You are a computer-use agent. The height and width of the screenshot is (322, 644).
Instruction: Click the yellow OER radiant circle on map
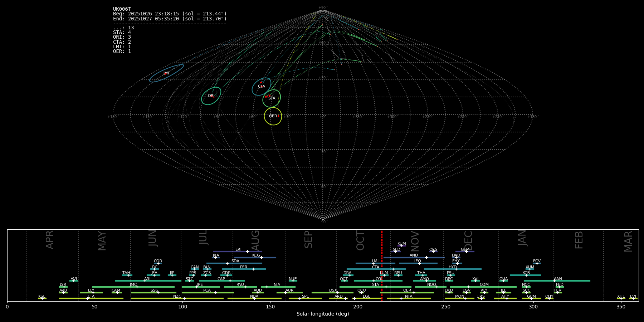(273, 116)
